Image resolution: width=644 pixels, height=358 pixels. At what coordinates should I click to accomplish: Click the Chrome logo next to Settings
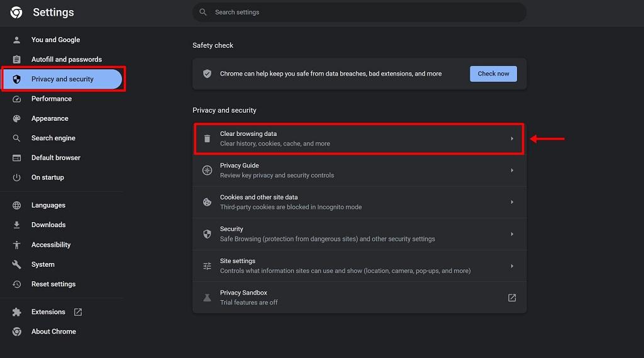click(x=16, y=13)
